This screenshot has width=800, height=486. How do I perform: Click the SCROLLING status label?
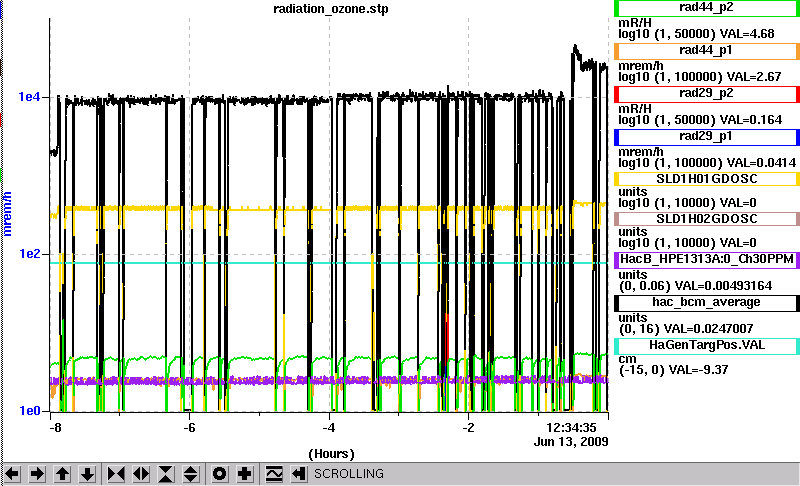coord(348,474)
